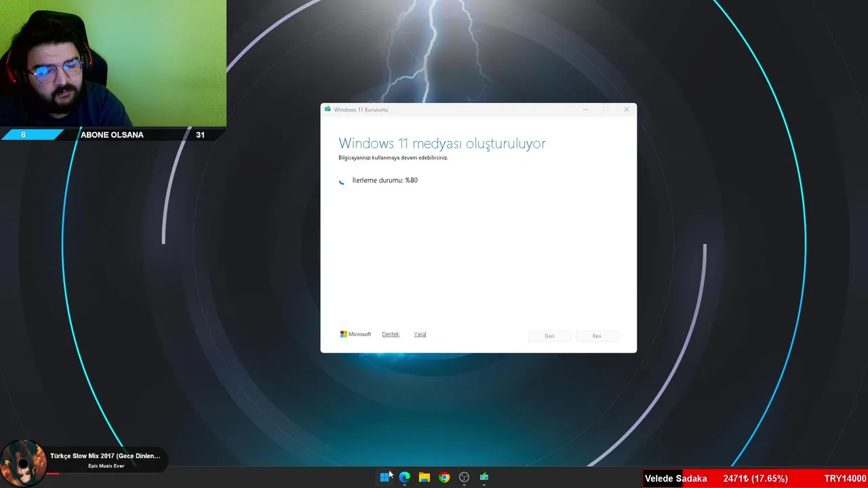Viewport: 868px width, 488px height.
Task: Open Google Chrome from taskbar
Action: point(444,477)
